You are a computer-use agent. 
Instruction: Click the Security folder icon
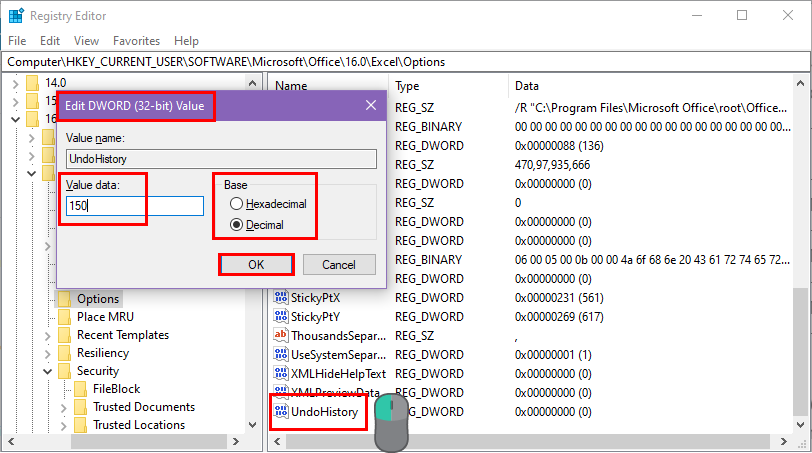(x=65, y=371)
